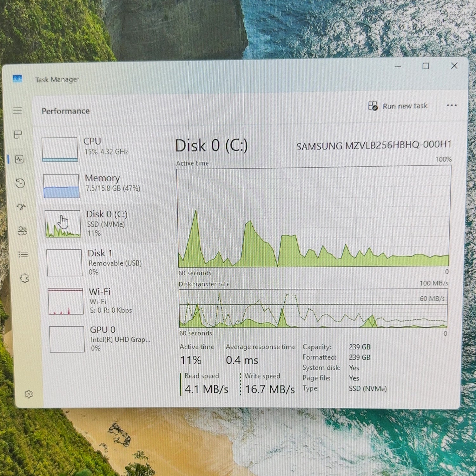Click the Active time graph area

click(314, 217)
